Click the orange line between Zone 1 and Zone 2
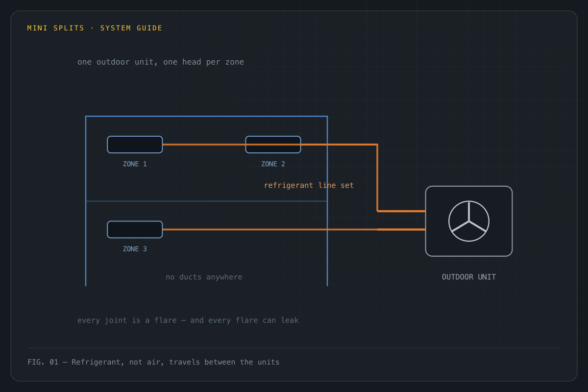Screen dimensions: 588x392 point(204,145)
